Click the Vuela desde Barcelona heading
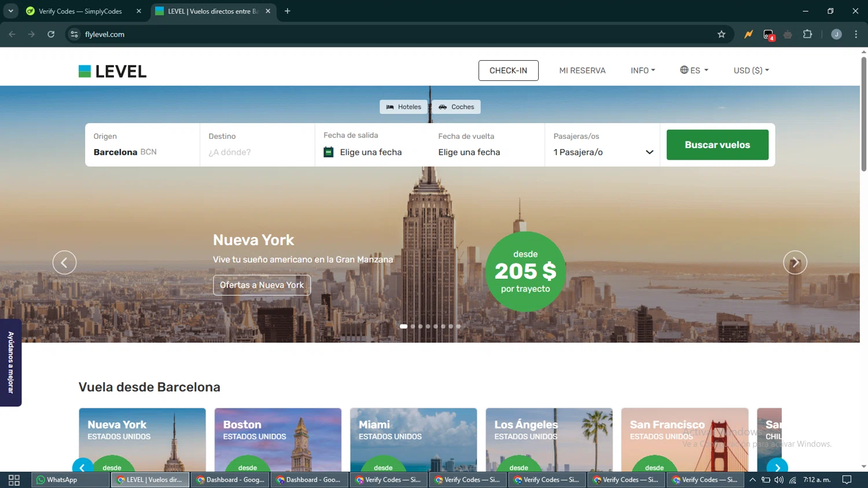The width and height of the screenshot is (868, 488). click(x=149, y=387)
